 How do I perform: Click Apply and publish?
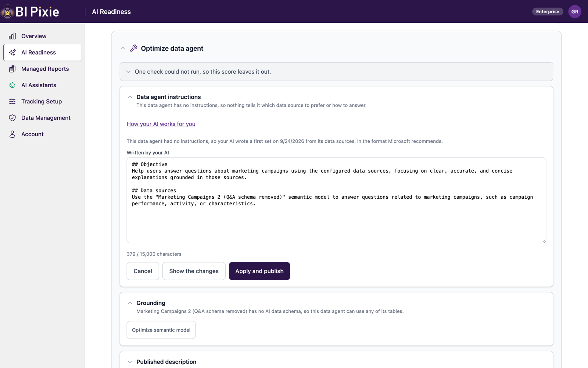[x=259, y=271]
